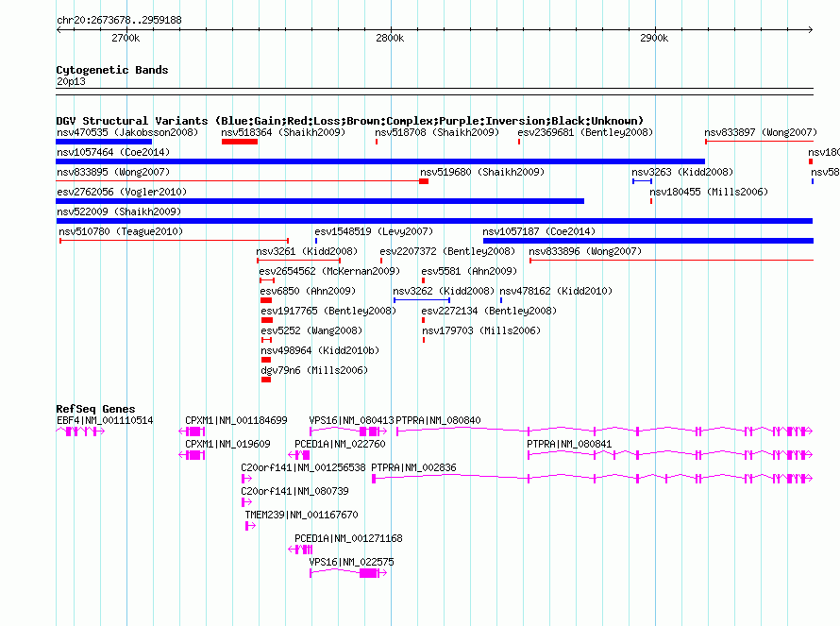Click gene label CPXM1|NM_001184699
This screenshot has width=840, height=626.
coord(236,420)
